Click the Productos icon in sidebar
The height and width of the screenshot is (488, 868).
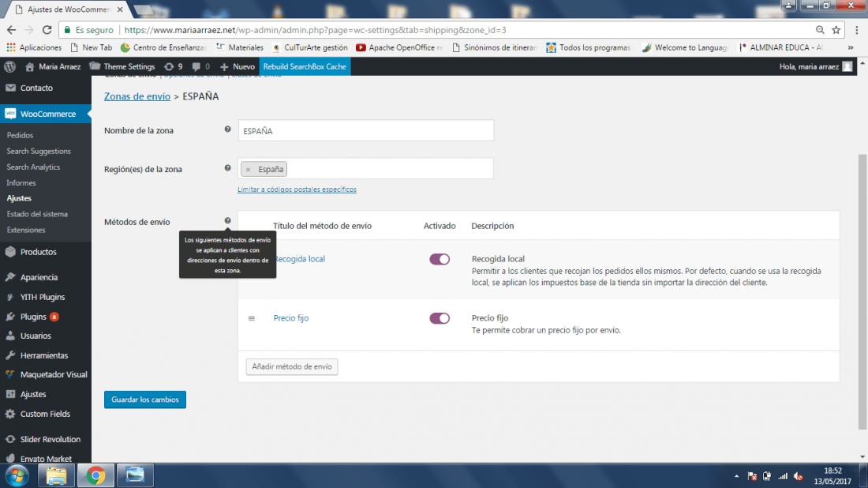click(10, 251)
